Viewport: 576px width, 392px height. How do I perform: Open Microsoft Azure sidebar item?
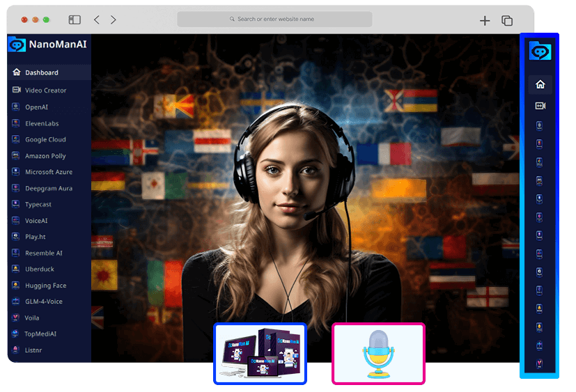(48, 172)
